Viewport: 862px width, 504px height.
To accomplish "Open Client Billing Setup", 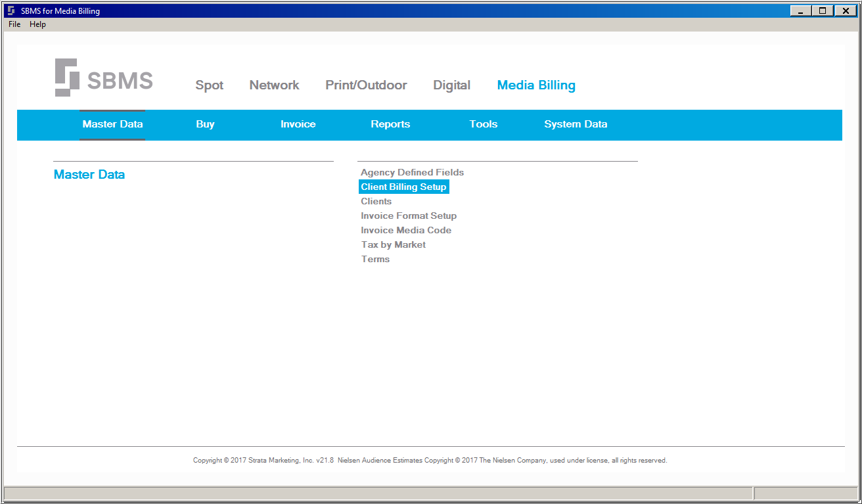I will pyautogui.click(x=403, y=187).
